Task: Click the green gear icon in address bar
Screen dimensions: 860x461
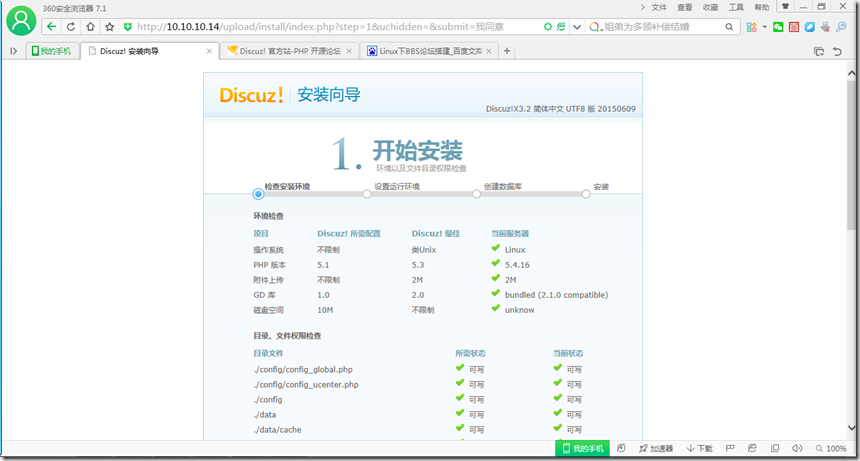Action: click(547, 26)
